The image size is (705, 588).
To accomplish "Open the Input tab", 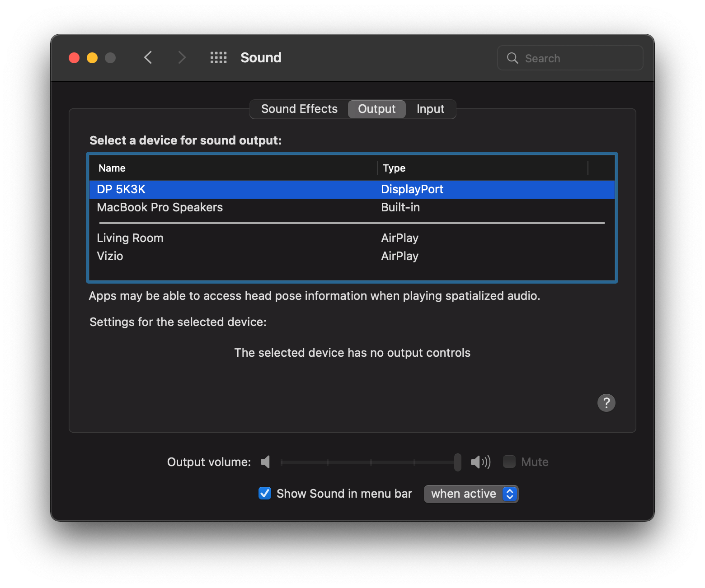I will [x=430, y=109].
